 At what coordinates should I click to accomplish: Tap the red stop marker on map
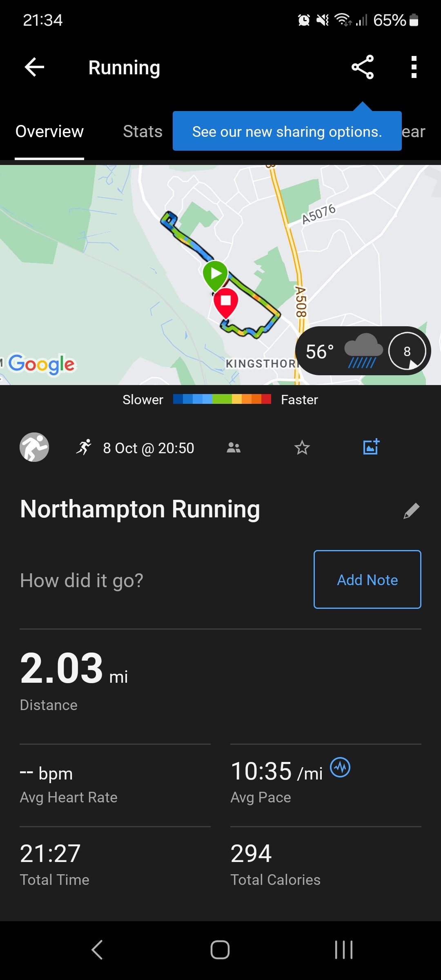pyautogui.click(x=225, y=301)
